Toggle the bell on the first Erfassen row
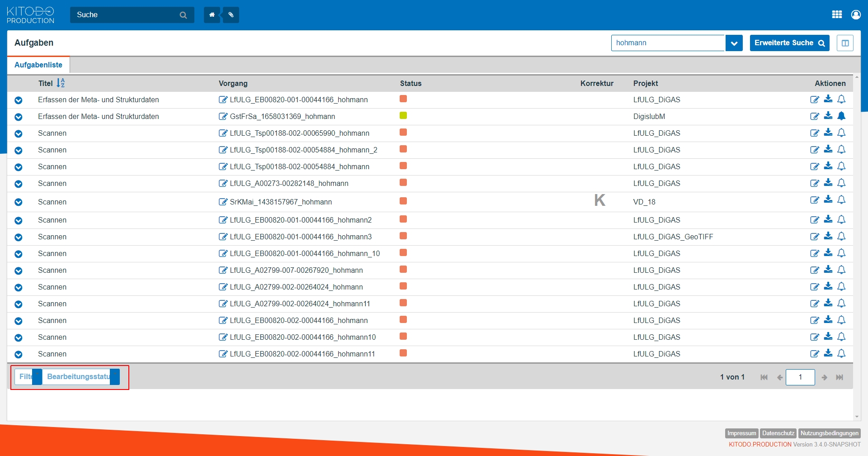Screen dimensions: 868x456 pos(842,100)
